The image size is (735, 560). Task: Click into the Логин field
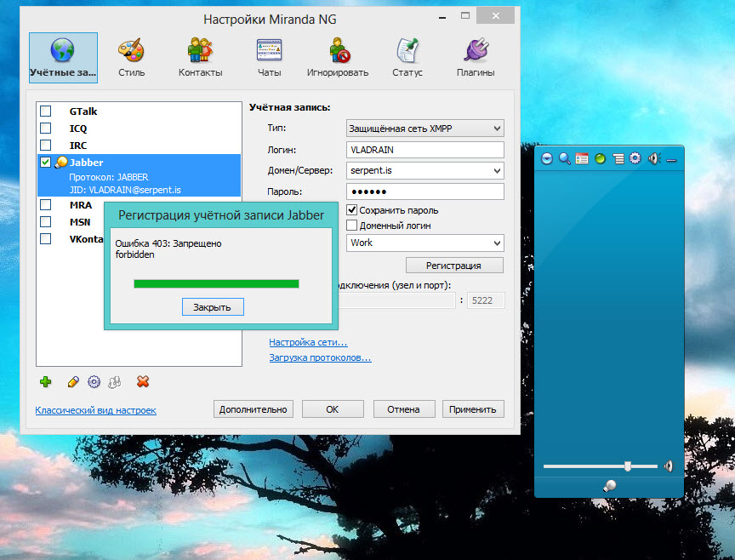click(x=424, y=150)
